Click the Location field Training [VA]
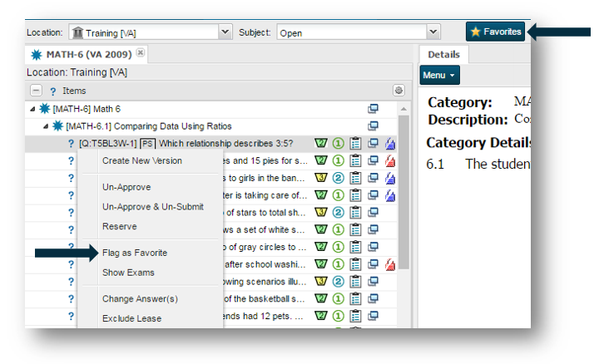 pyautogui.click(x=144, y=32)
